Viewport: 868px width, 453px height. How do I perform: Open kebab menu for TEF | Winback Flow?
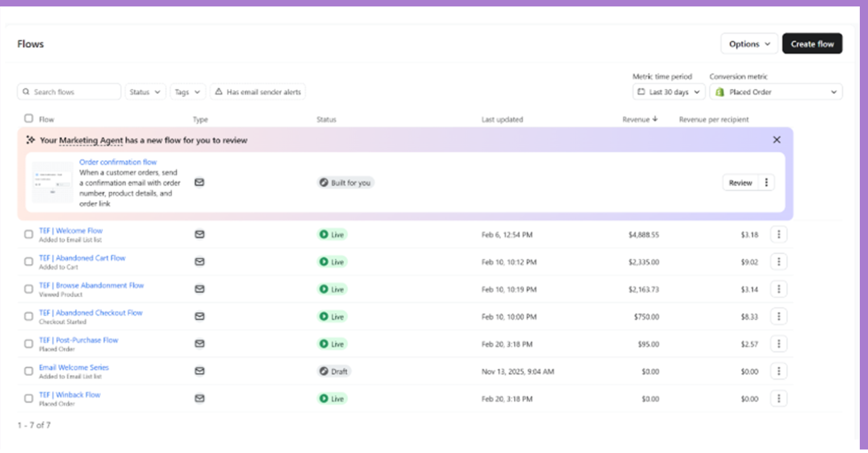pos(779,399)
